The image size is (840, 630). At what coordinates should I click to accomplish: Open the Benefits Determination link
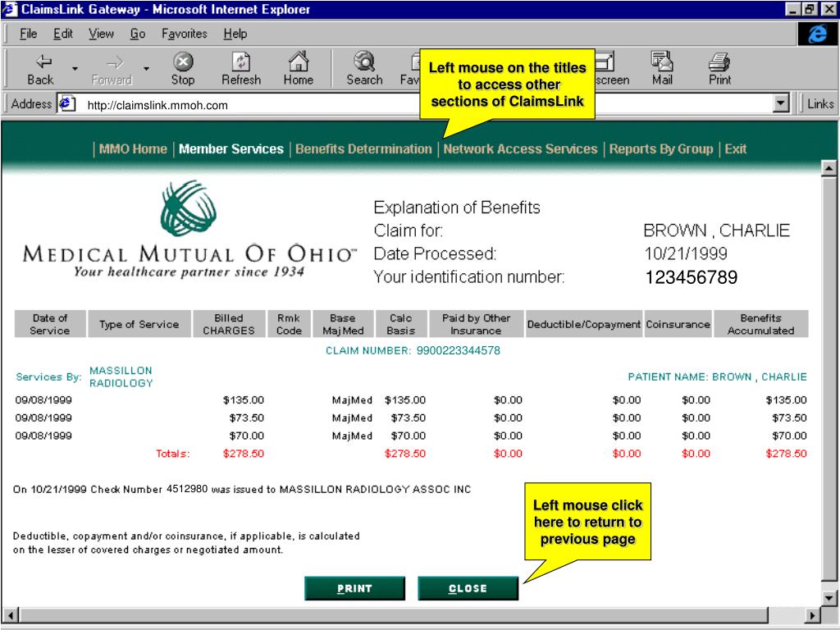coord(363,149)
